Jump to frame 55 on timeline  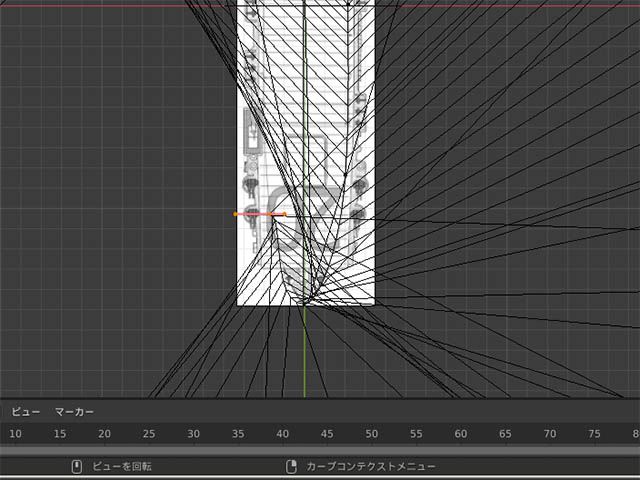tap(416, 434)
